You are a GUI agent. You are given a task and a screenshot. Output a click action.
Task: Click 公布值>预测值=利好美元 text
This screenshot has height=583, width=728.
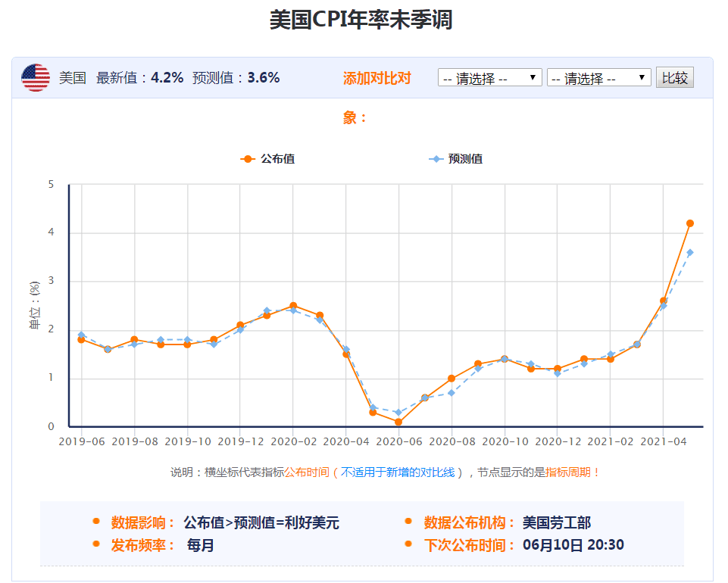click(x=261, y=522)
